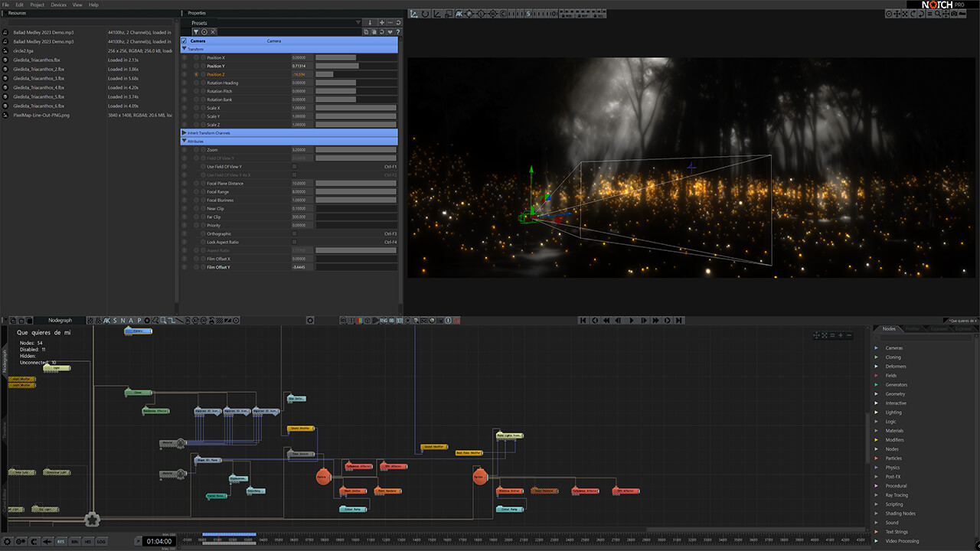Expand the Generators node category

click(x=877, y=385)
